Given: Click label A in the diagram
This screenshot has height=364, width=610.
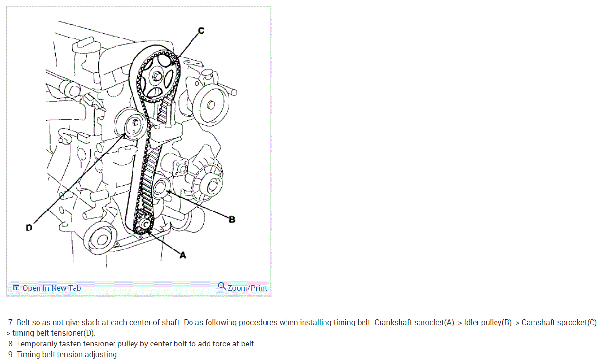Looking at the screenshot, I should click(183, 254).
